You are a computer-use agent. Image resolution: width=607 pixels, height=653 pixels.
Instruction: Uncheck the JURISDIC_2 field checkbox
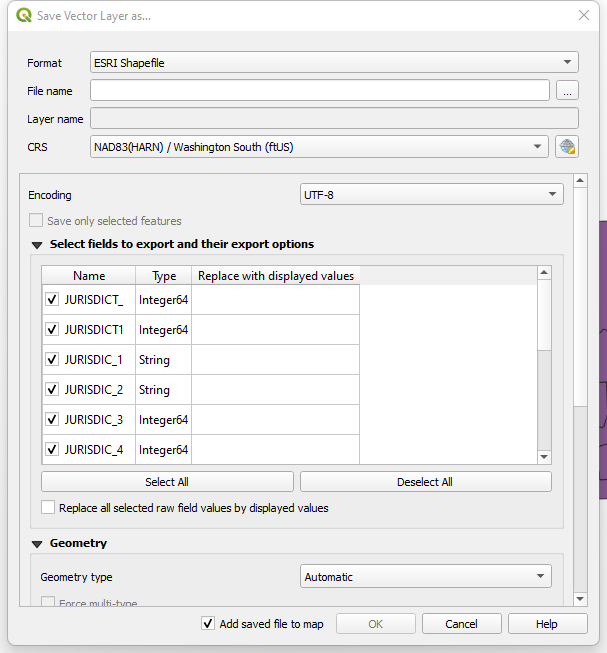(52, 389)
